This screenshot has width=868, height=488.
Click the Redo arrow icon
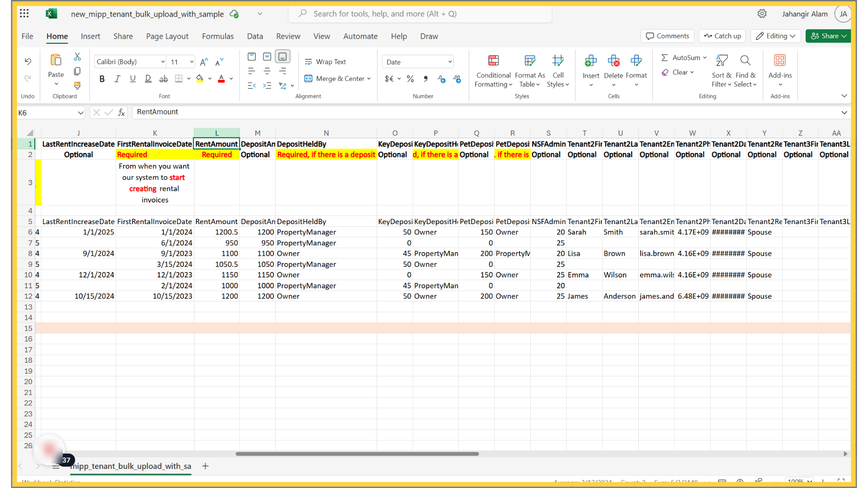click(x=28, y=79)
